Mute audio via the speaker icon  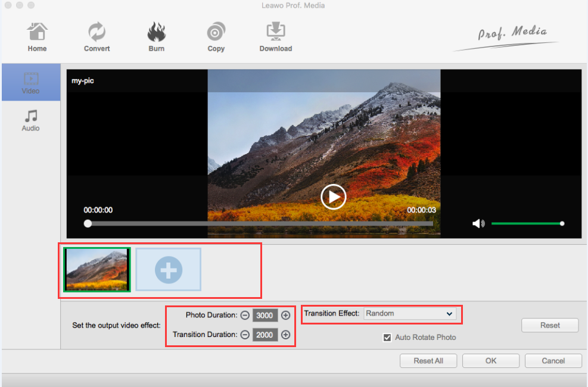tap(477, 223)
